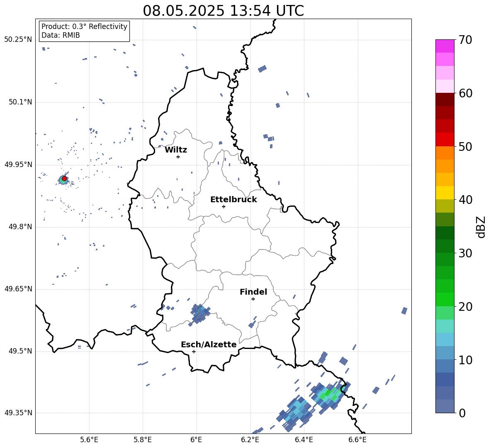Click the colorbar tick label 0
The width and height of the screenshot is (491, 448).
(462, 413)
